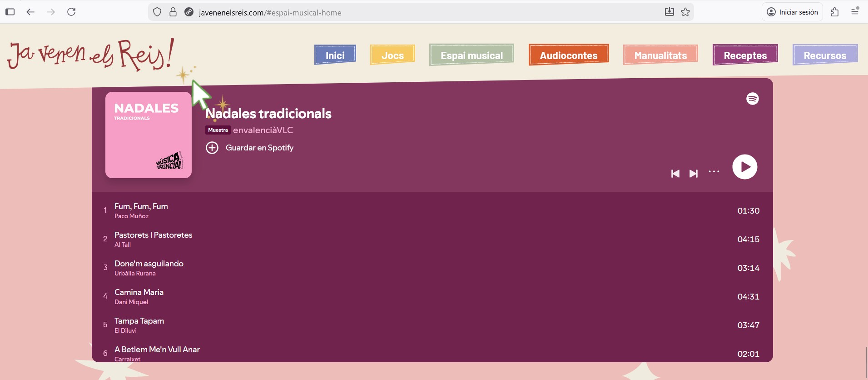This screenshot has height=380, width=868.
Task: Open the browser extensions icon
Action: [x=834, y=12]
